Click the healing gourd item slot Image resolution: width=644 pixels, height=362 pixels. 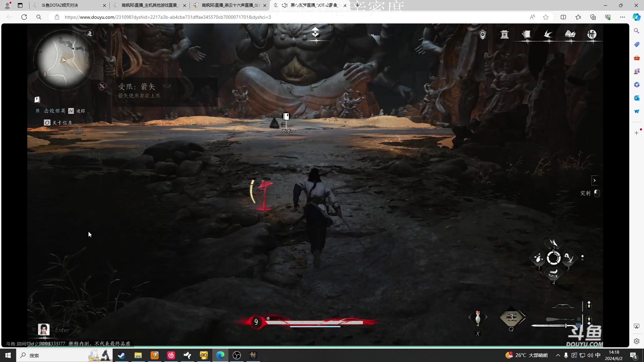coord(478,318)
